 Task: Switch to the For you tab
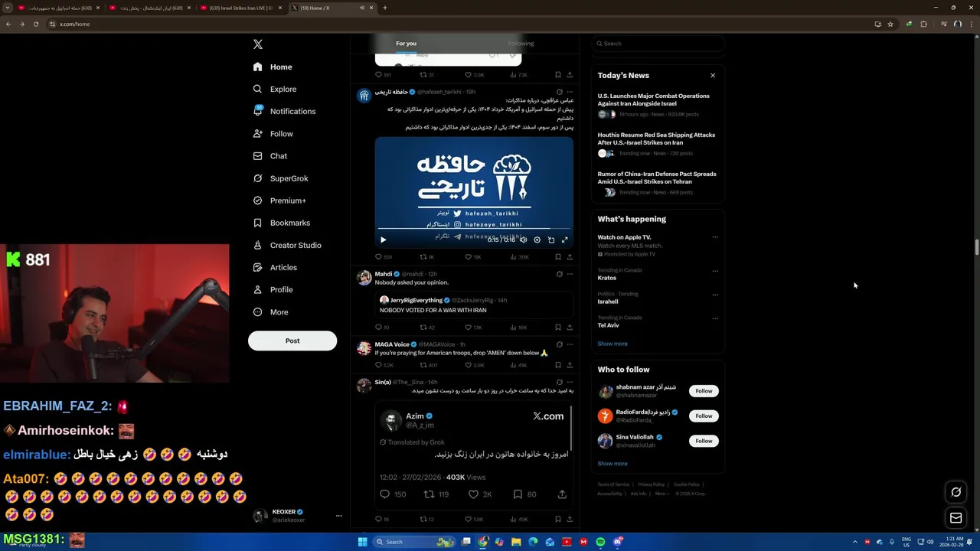(x=406, y=44)
